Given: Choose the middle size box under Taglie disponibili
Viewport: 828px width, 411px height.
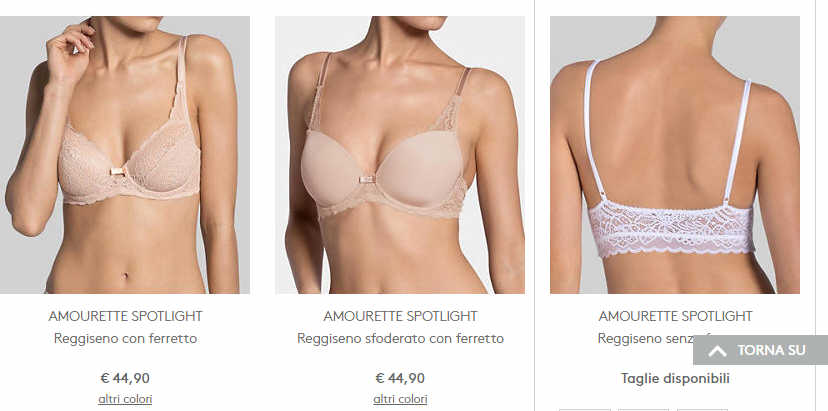Looking at the screenshot, I should (643, 410).
